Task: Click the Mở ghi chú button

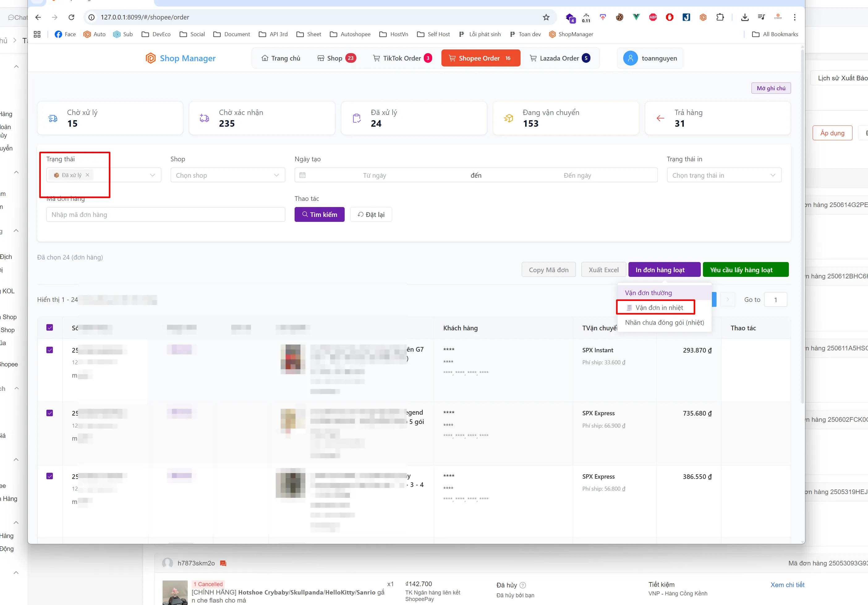Action: 771,88
